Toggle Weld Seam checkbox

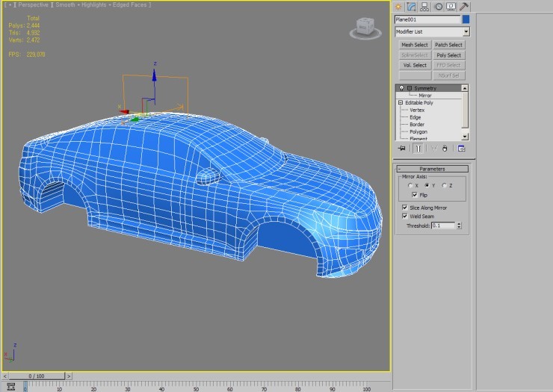click(405, 216)
